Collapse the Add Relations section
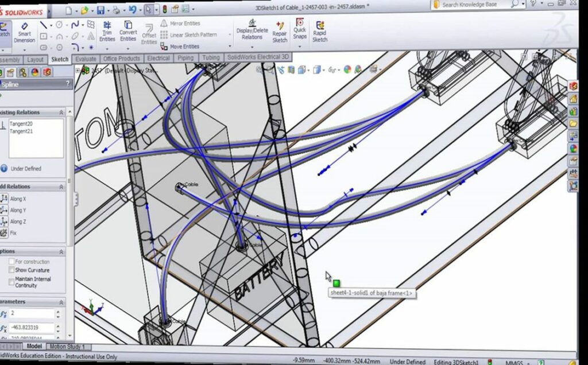The width and height of the screenshot is (588, 365). [x=62, y=187]
